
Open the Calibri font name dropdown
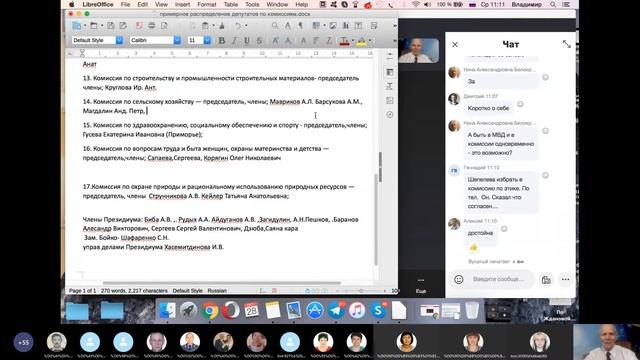[177, 40]
